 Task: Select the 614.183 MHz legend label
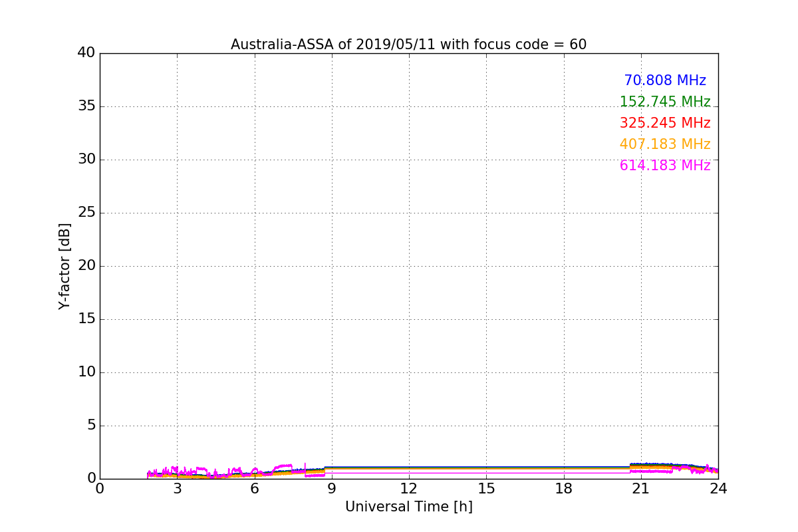coord(665,166)
